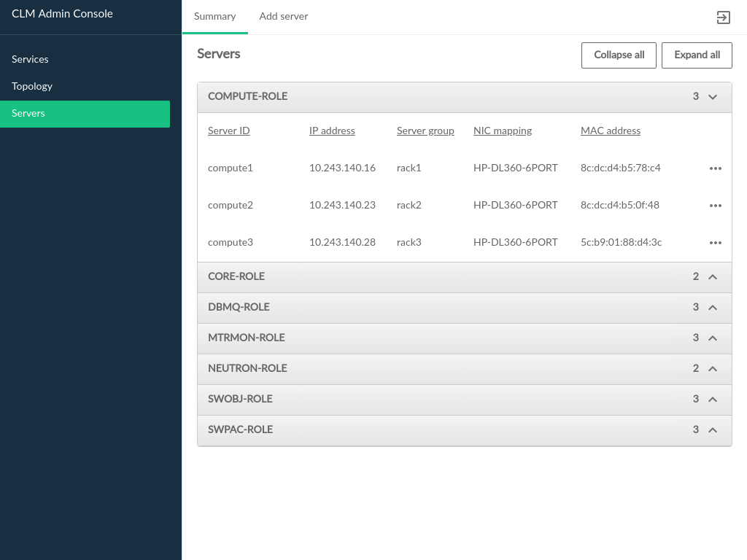Open Topology from the sidebar
The height and width of the screenshot is (560, 747).
32,86
